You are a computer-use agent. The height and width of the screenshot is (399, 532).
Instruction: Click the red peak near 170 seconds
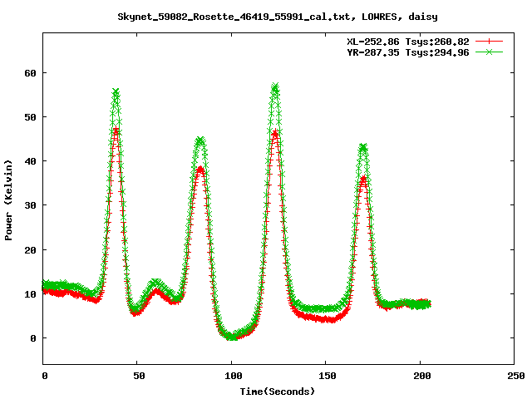pyautogui.click(x=363, y=178)
